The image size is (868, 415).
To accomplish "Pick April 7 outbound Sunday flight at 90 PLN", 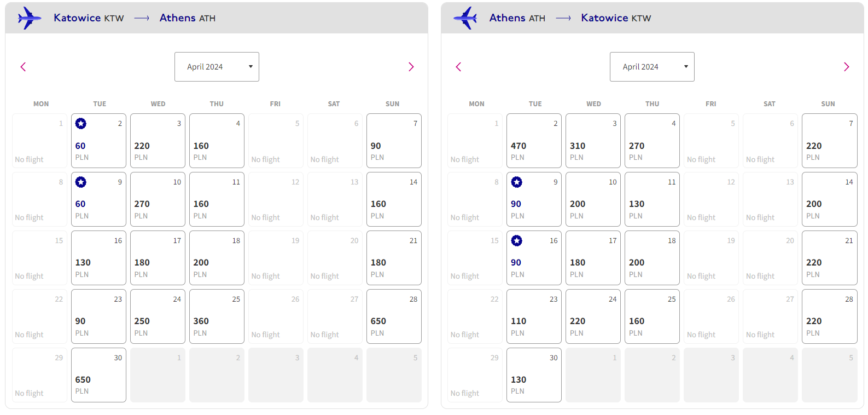I will pyautogui.click(x=394, y=141).
